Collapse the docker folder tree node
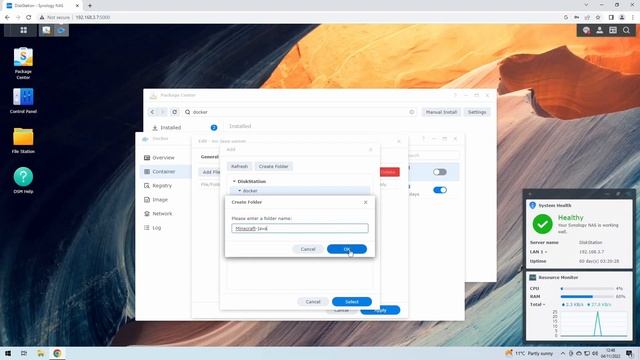 (x=240, y=191)
